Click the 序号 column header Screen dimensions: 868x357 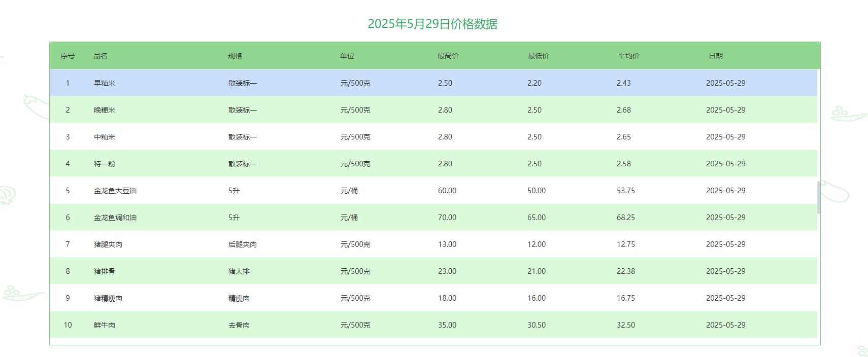pyautogui.click(x=68, y=56)
